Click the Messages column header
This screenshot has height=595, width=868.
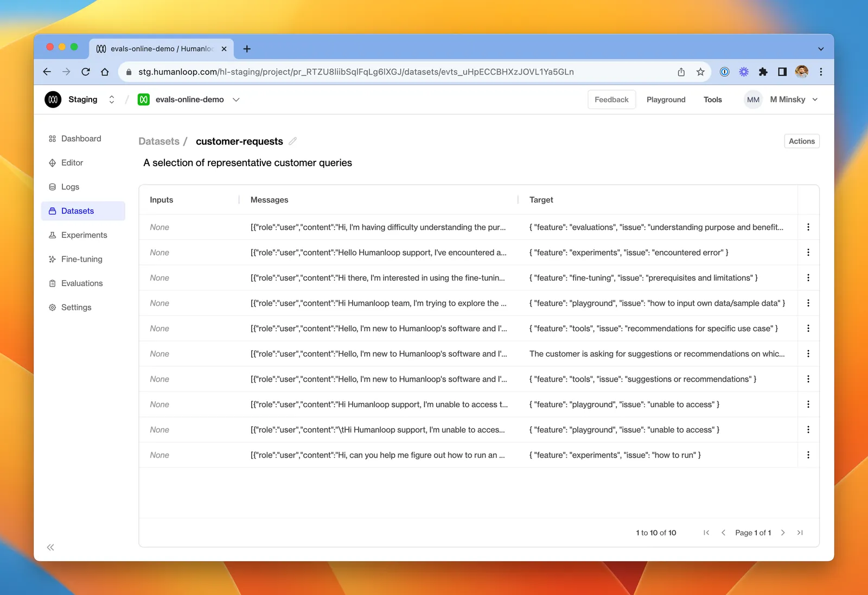pos(270,200)
